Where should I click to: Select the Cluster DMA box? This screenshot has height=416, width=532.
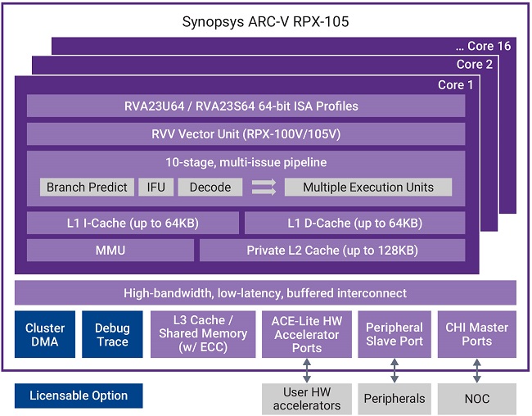[45, 334]
